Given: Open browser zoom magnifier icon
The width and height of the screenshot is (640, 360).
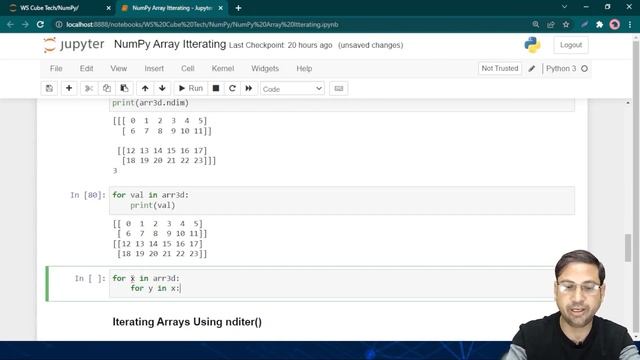Looking at the screenshot, I should pyautogui.click(x=536, y=24).
